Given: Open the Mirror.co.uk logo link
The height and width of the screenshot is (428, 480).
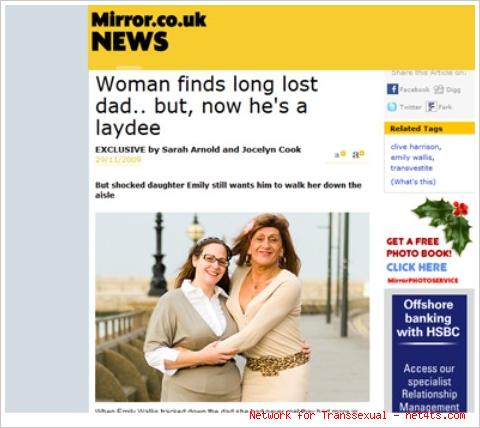Looking at the screenshot, I should click(149, 20).
